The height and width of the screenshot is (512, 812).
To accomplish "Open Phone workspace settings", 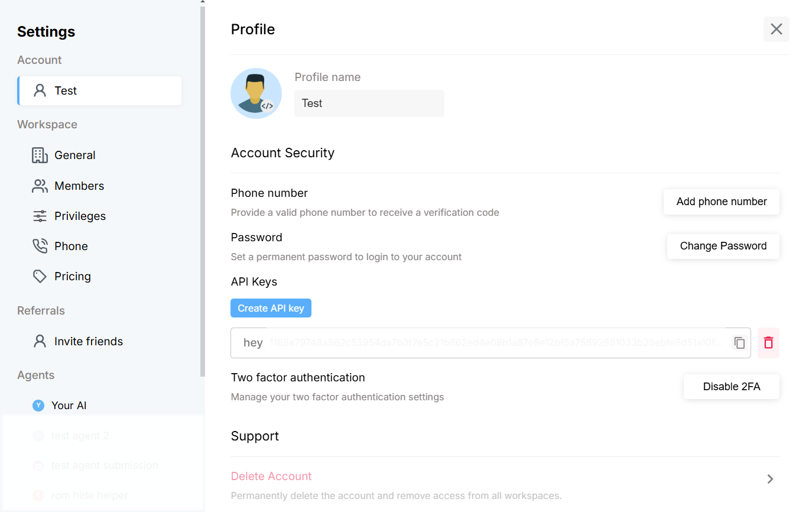I will coord(71,247).
